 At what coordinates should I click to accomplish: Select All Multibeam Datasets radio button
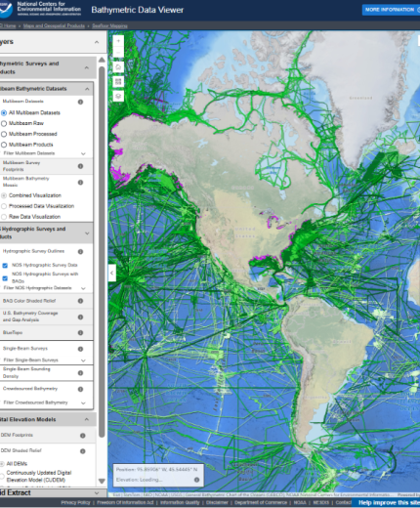[4, 113]
